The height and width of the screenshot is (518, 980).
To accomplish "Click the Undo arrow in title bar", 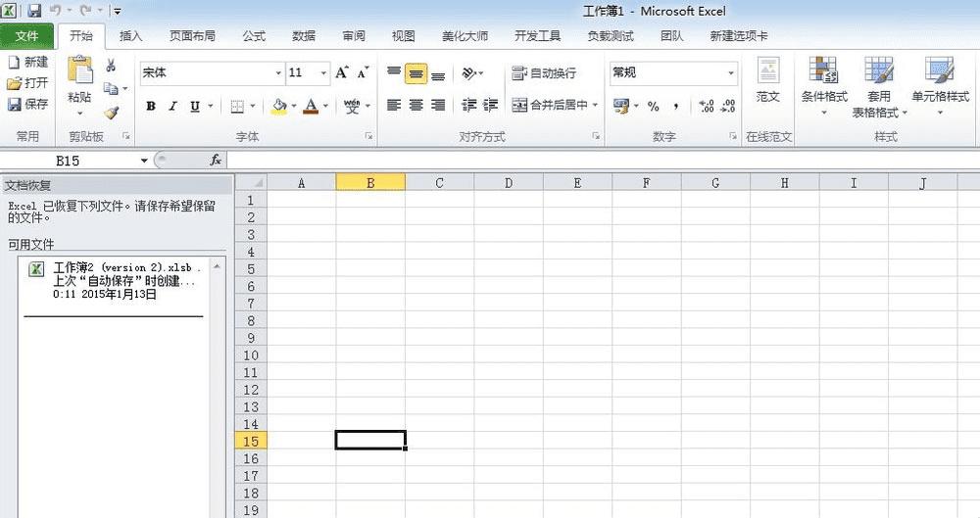I will [x=56, y=11].
